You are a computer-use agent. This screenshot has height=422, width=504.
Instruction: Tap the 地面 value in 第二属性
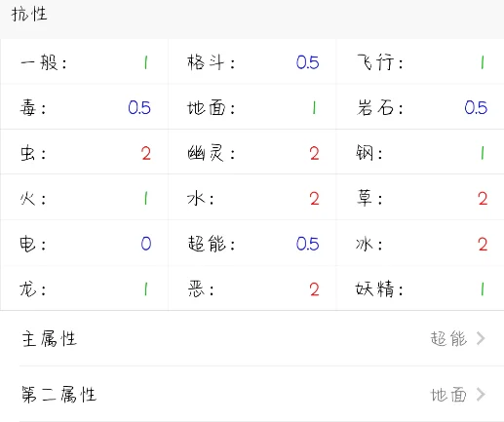coord(448,395)
